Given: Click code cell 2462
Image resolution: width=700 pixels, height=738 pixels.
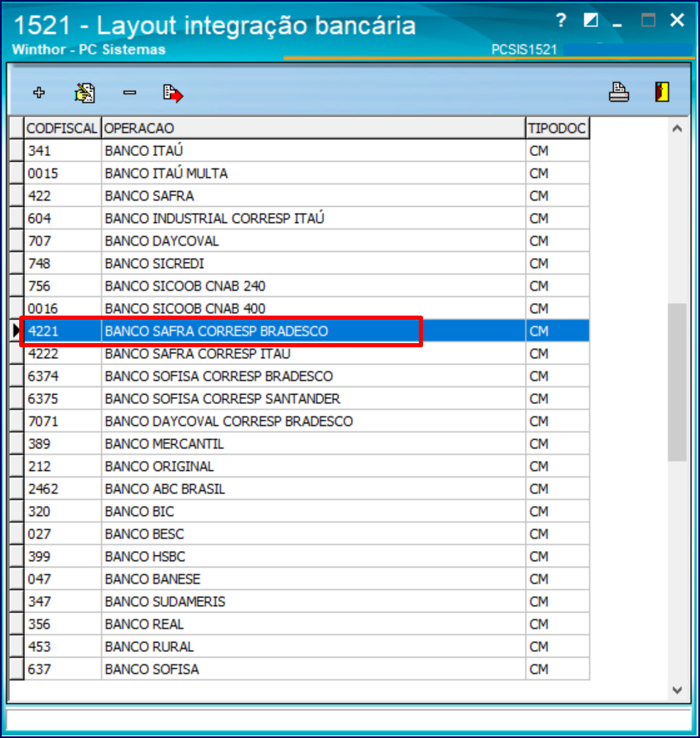Looking at the screenshot, I should pyautogui.click(x=63, y=489).
